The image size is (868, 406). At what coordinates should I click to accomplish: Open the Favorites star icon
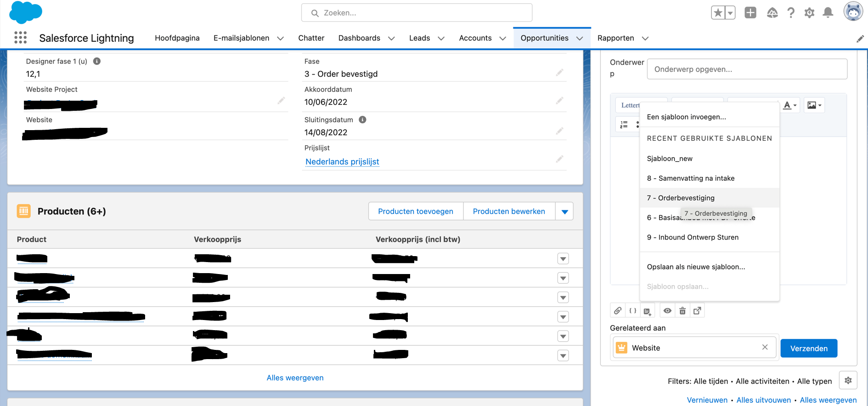pos(718,13)
